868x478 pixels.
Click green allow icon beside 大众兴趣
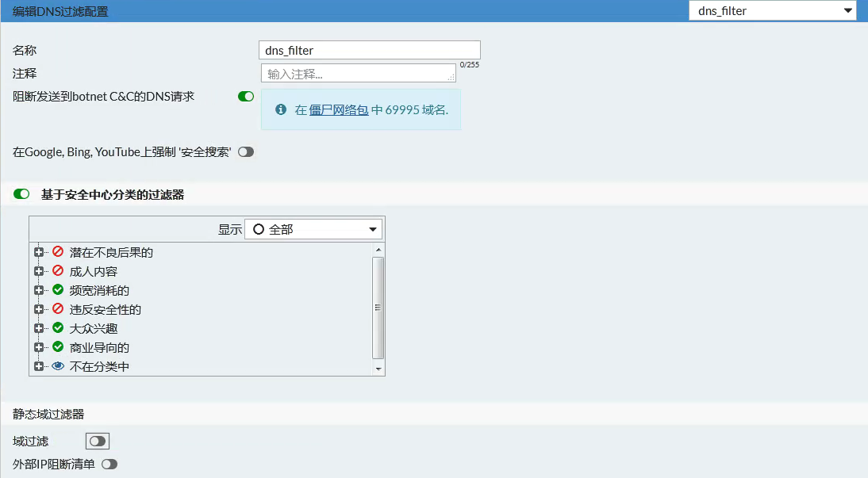(x=58, y=328)
